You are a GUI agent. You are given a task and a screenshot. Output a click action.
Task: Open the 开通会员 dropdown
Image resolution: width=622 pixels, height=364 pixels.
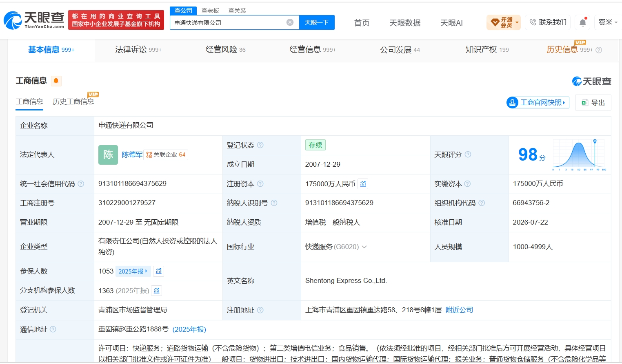coord(504,22)
